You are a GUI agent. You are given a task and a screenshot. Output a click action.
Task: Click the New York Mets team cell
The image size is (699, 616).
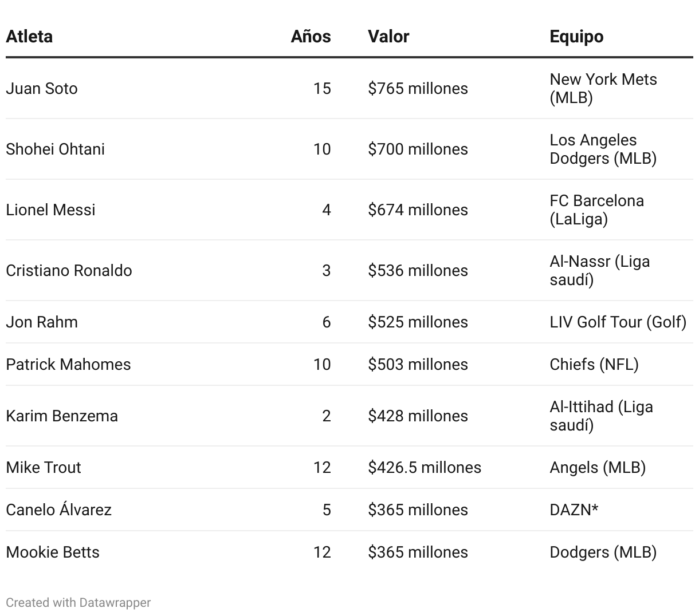(x=603, y=88)
